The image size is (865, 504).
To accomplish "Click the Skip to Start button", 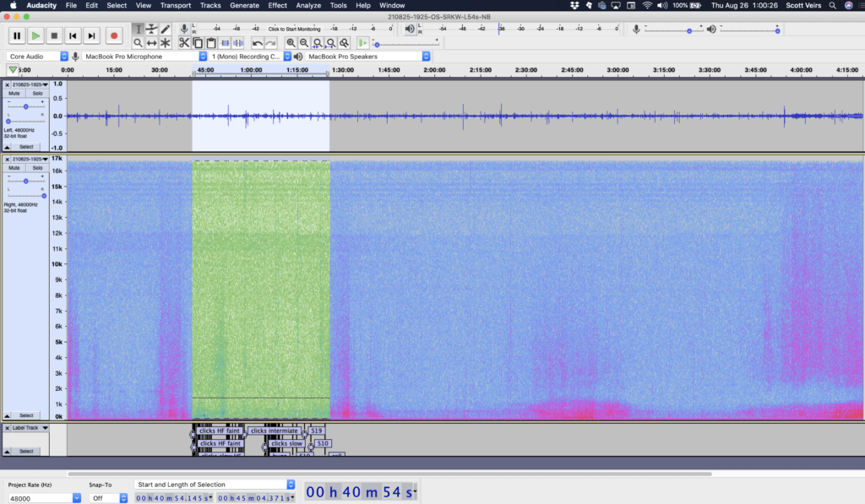I will tap(73, 35).
